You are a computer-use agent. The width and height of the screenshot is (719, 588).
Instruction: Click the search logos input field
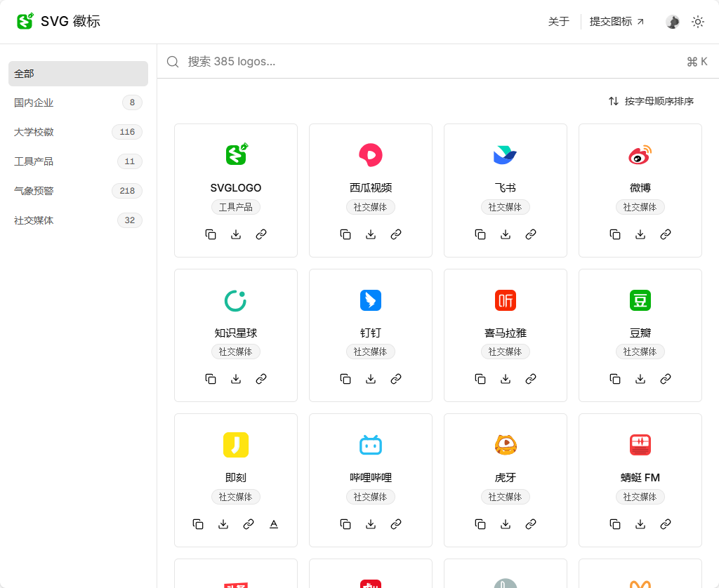click(421, 62)
